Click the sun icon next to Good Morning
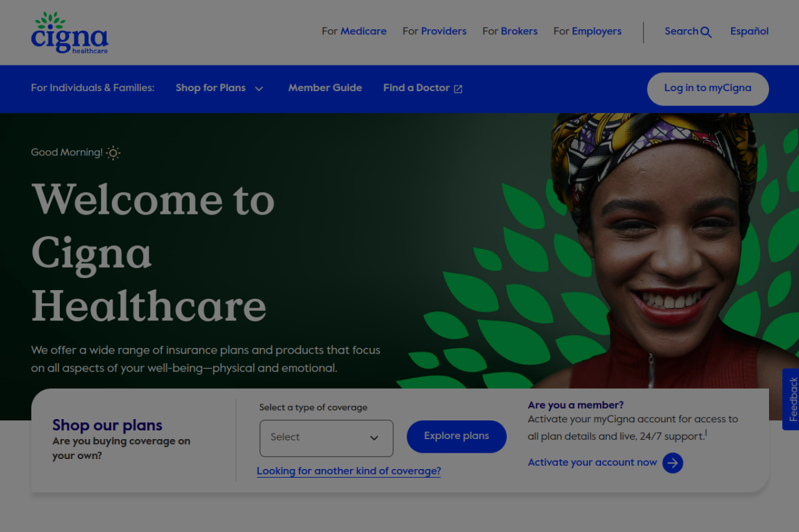 tap(113, 153)
